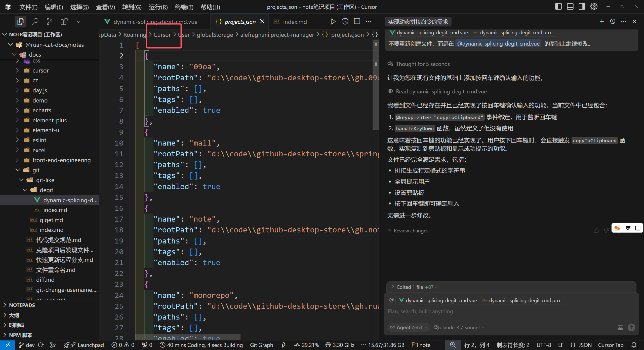This screenshot has width=644, height=350.
Task: Open the timeline history icon in editor toolbar
Action: (x=345, y=22)
